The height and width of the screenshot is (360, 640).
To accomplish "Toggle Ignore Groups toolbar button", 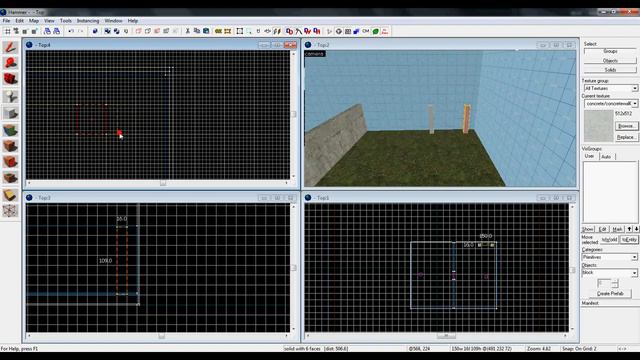I will click(x=126, y=31).
